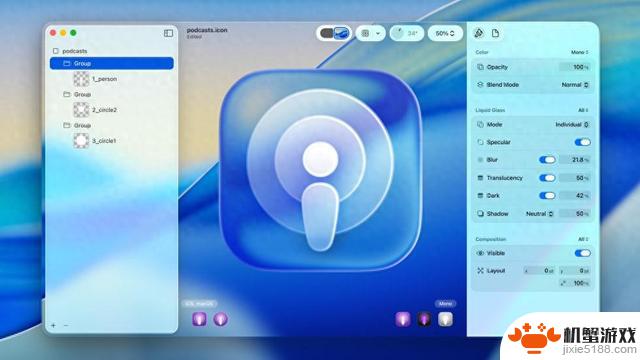640x360 pixels.
Task: Click the Shadow 50% value field
Action: (x=575, y=213)
